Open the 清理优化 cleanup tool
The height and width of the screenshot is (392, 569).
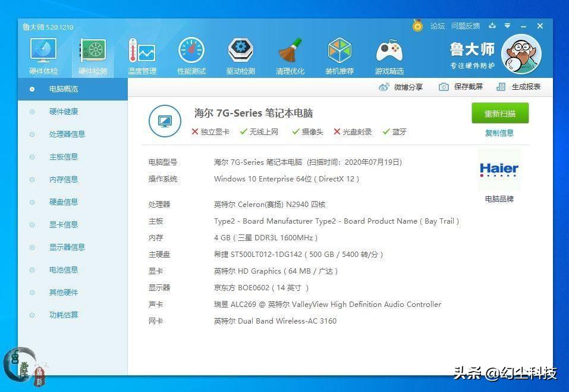click(290, 54)
